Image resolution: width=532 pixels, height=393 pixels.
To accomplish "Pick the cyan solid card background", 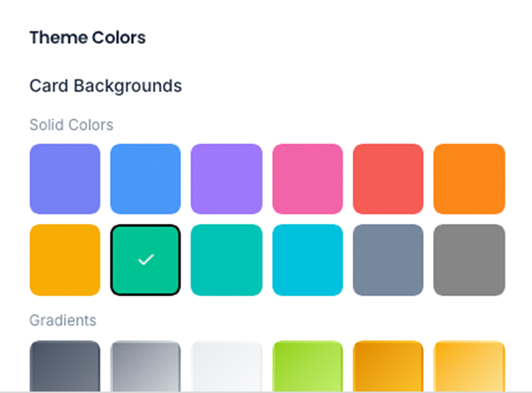I will tap(307, 260).
